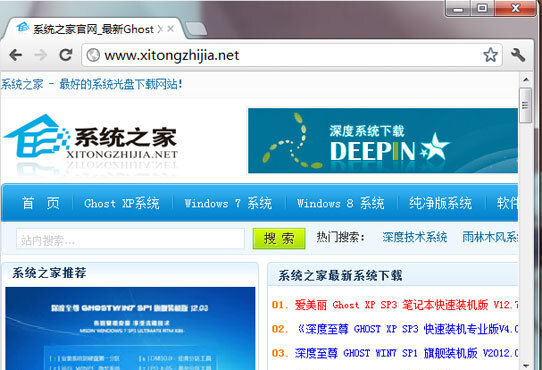Click the vertical scrollbar thumb
Viewport: 542px width, 370px height.
click(x=525, y=105)
